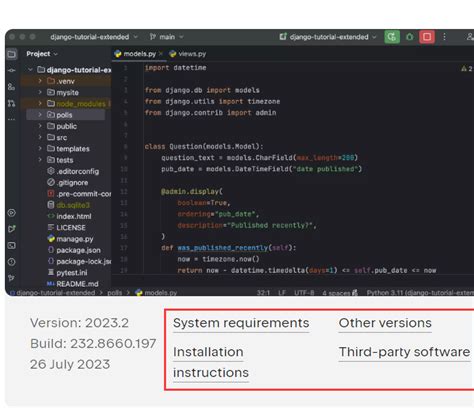474x408 pixels.
Task: Click the import datetime line in editor
Action: [x=175, y=68]
